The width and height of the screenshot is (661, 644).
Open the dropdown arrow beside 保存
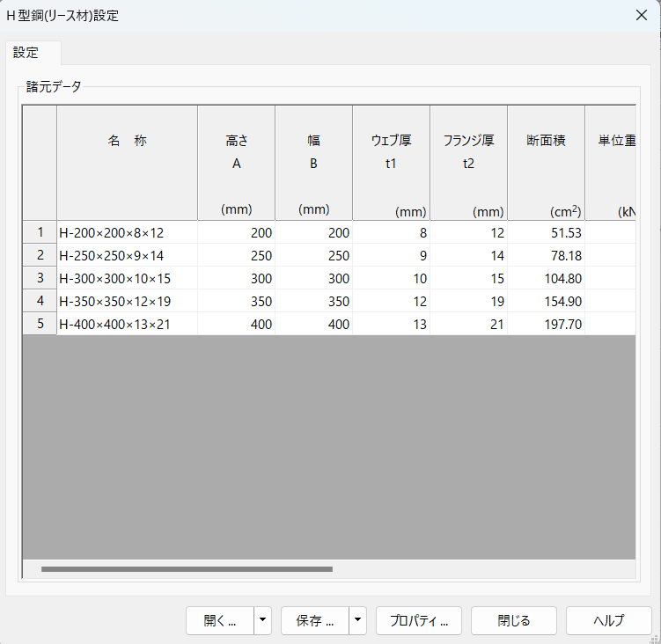pos(357,620)
